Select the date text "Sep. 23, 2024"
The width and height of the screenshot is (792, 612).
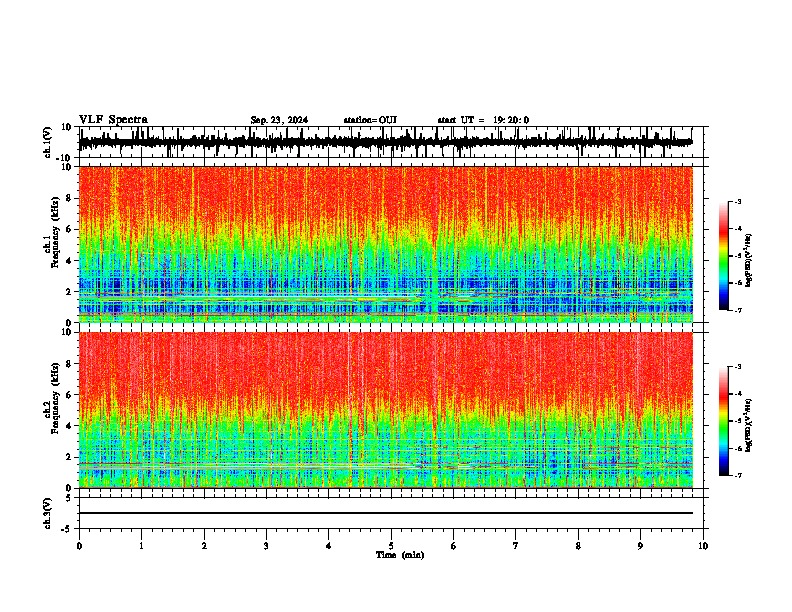point(279,120)
